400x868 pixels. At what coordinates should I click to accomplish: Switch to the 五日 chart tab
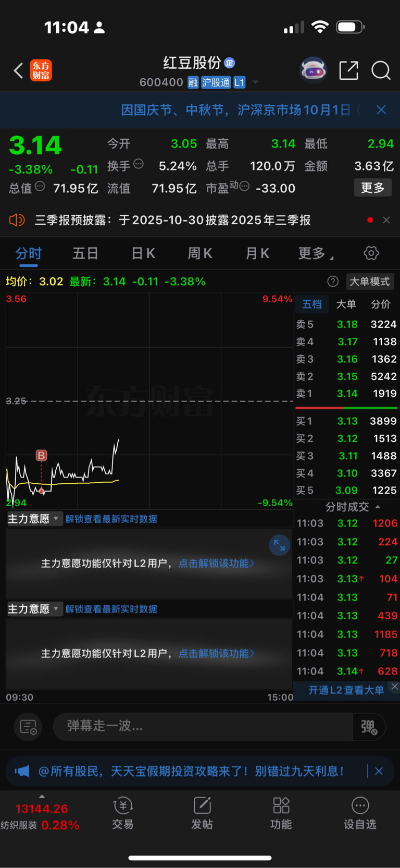click(85, 254)
